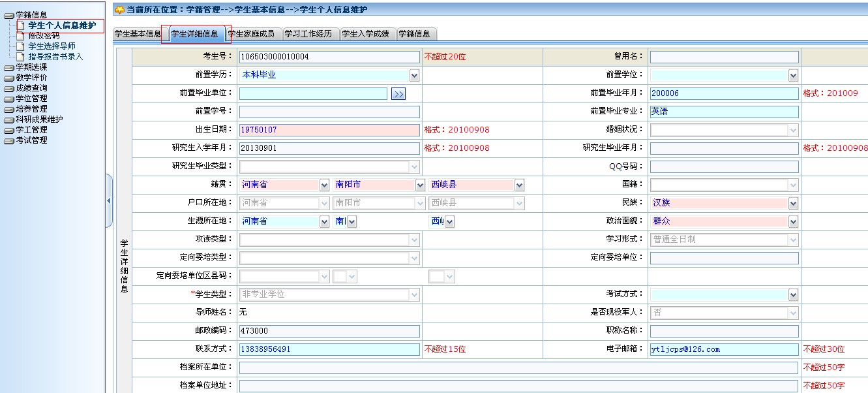The image size is (868, 393).
Task: Switch to the 学习工作经历 tab
Action: click(308, 34)
